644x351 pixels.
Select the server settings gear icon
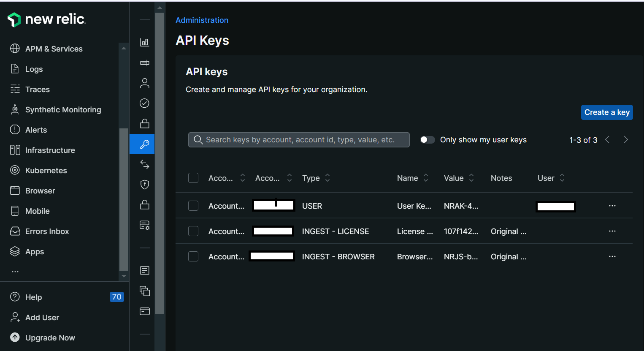click(145, 225)
